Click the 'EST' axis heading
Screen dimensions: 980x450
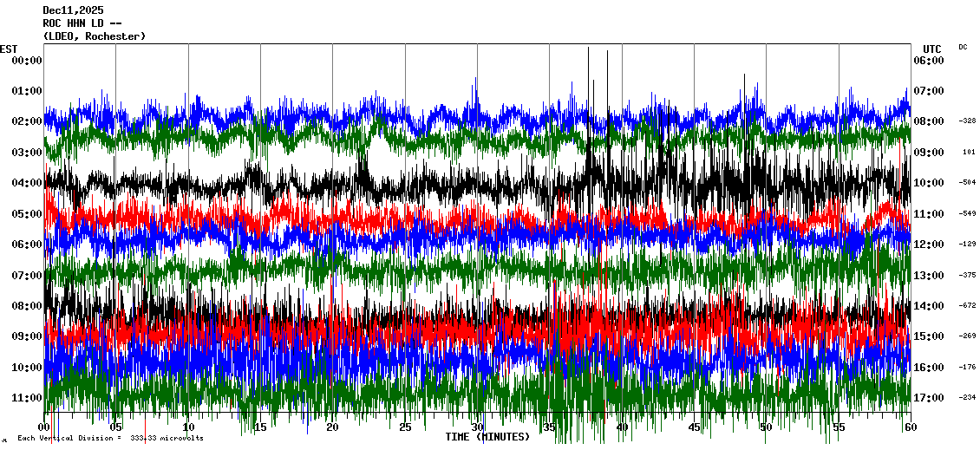[x=9, y=49]
